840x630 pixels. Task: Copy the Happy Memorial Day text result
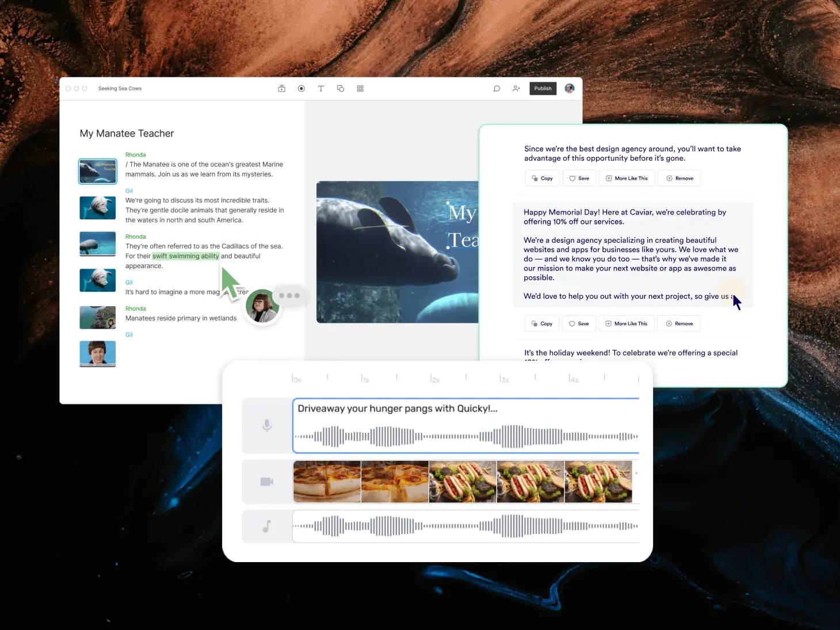542,324
